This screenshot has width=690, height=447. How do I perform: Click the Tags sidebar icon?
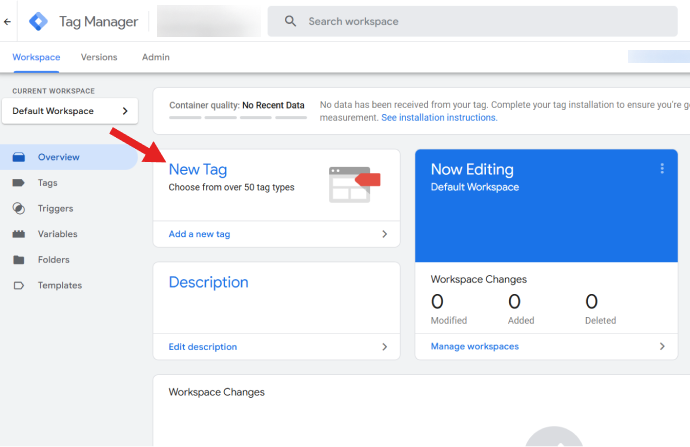coord(18,183)
